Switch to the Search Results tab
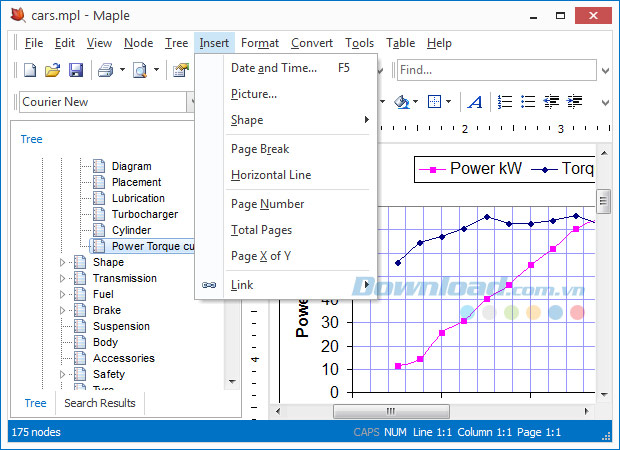The image size is (620, 450). (x=100, y=403)
